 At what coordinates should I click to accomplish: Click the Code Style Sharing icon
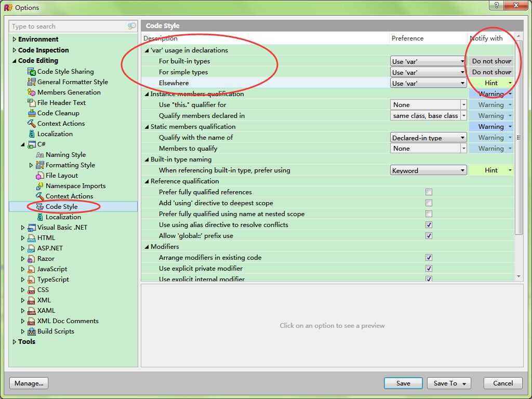31,72
